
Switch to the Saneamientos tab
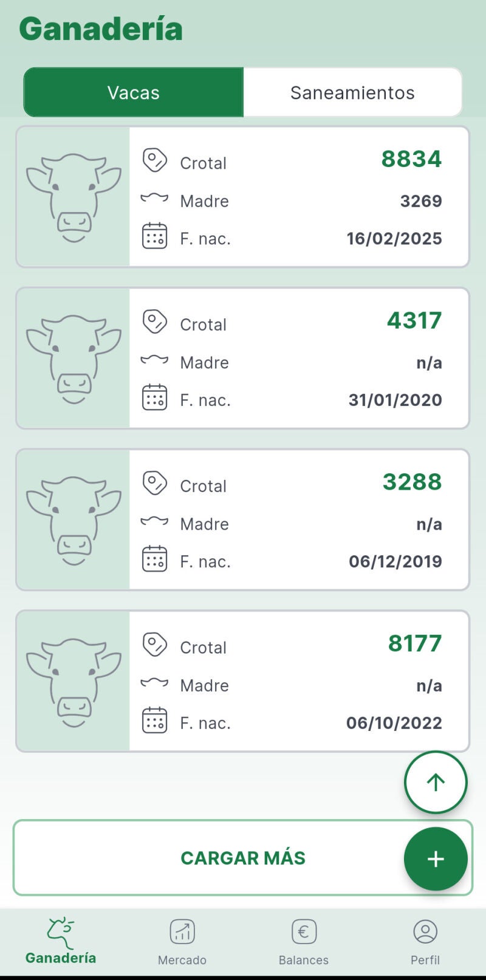click(352, 92)
